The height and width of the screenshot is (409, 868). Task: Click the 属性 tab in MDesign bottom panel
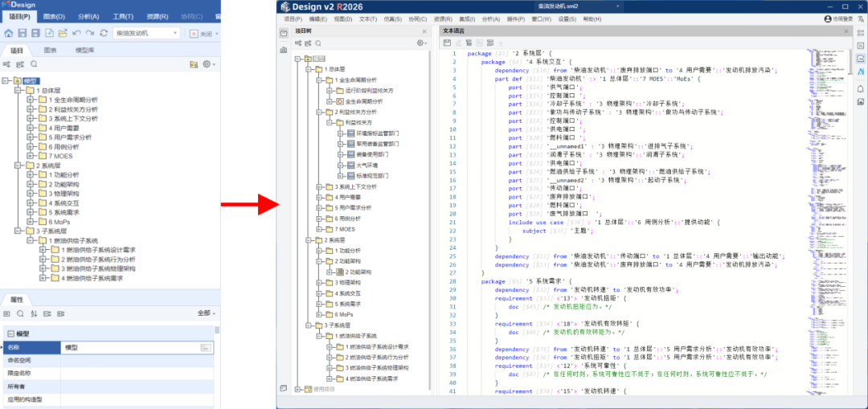coord(17,300)
